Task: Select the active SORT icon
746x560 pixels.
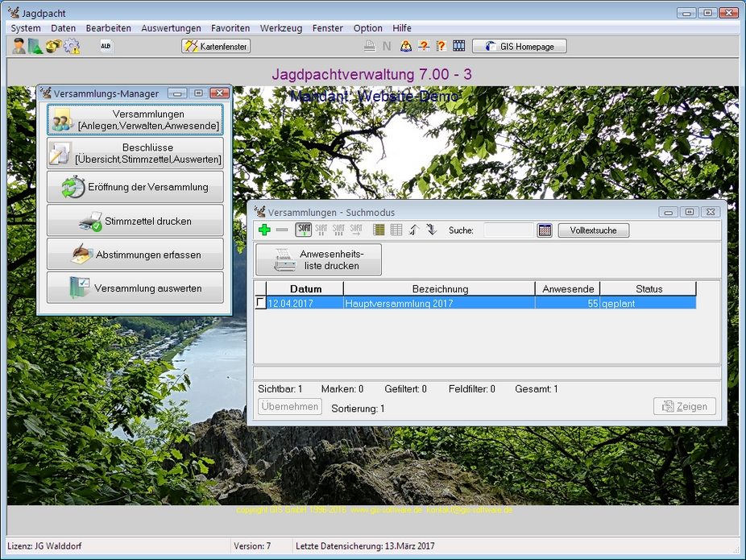Action: [304, 230]
